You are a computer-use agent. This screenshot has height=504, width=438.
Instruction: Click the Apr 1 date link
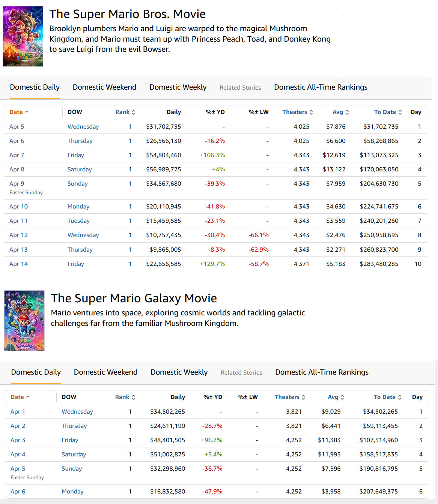tap(18, 412)
